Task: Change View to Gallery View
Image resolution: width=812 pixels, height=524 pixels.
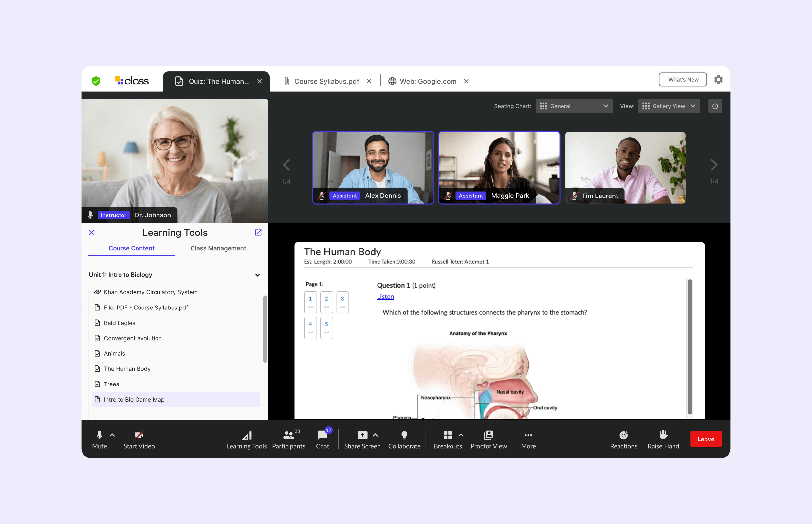Action: point(670,106)
